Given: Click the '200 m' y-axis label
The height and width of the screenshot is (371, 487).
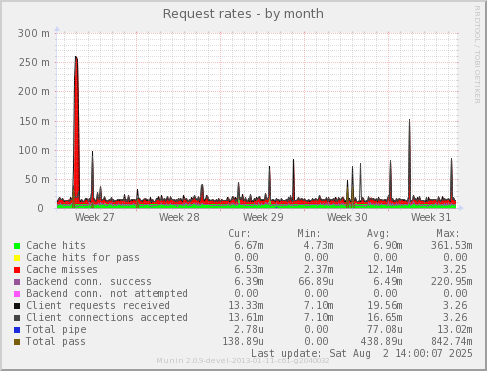Looking at the screenshot, I should click(34, 92).
